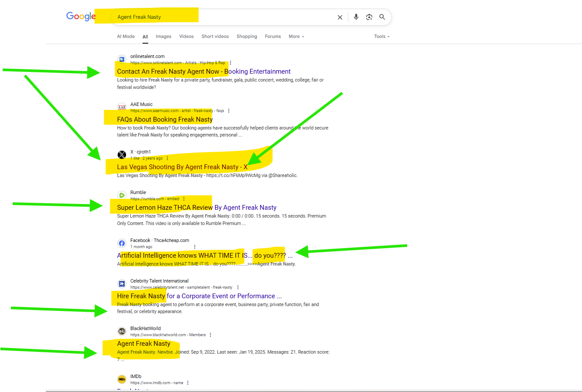Click snippet 'Looking to hire Freak Nasty'
582x392 pixels.
[220, 84]
